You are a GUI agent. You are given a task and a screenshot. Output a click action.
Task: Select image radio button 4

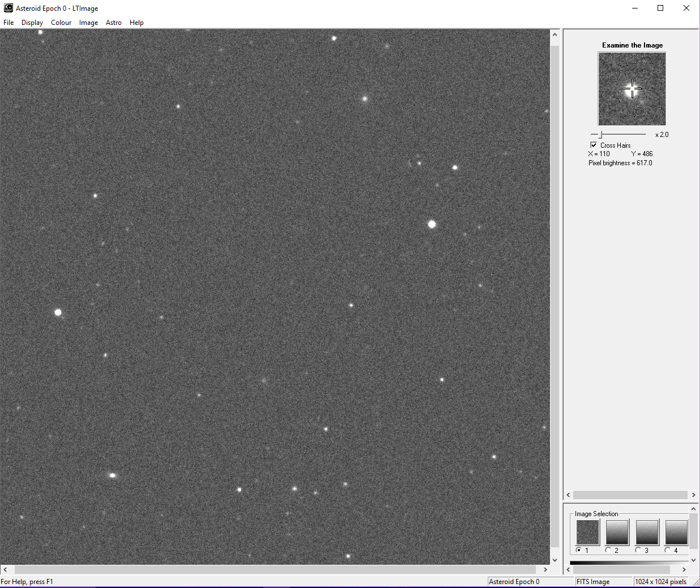668,550
